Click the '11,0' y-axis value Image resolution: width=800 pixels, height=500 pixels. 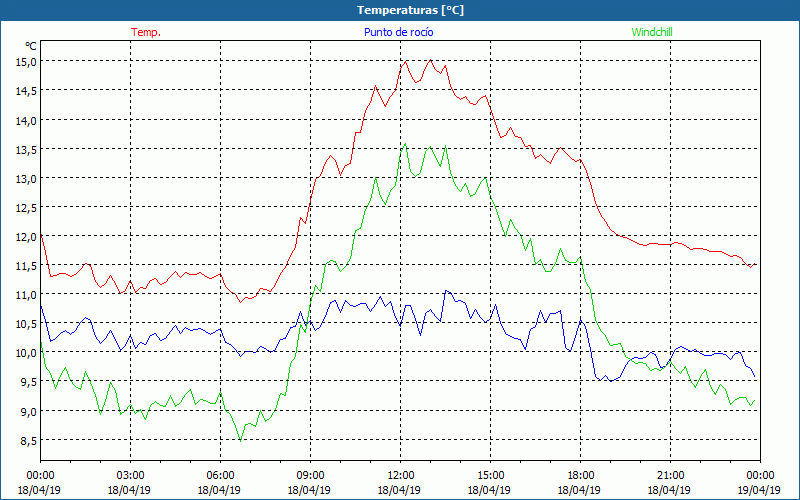pyautogui.click(x=27, y=295)
